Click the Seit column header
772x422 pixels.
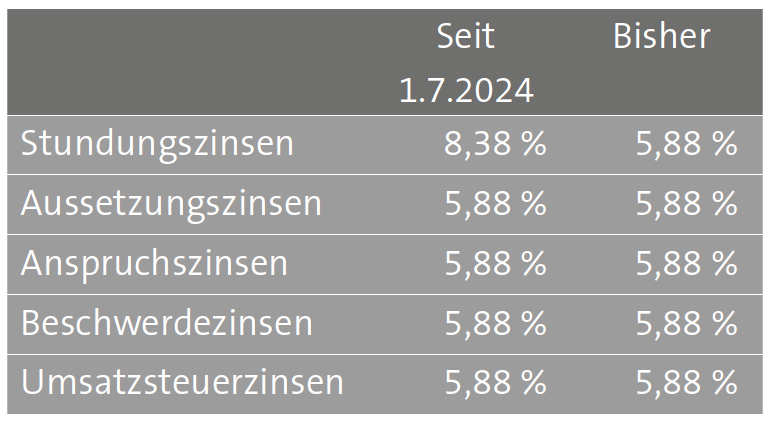point(465,36)
